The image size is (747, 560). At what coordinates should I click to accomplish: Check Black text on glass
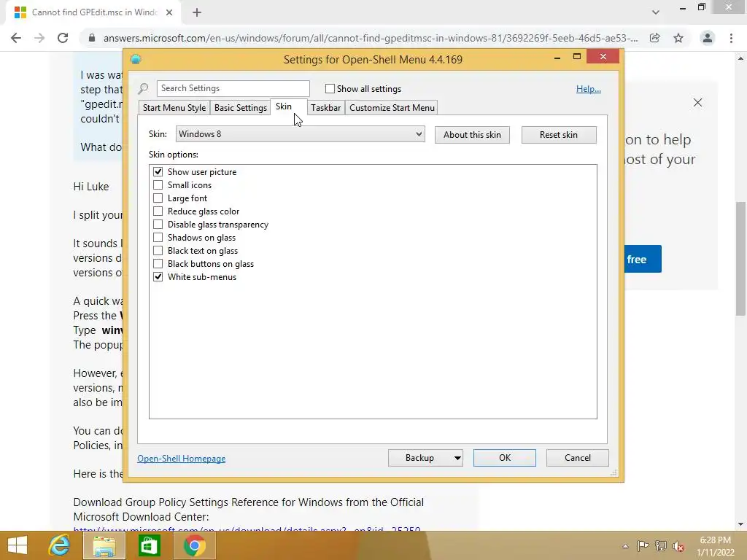[x=158, y=251]
